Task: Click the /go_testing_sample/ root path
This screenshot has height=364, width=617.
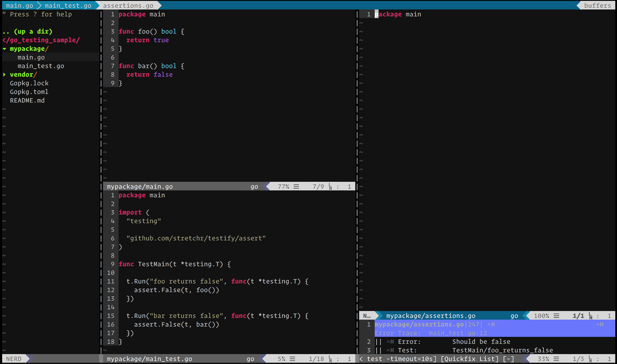Action: [x=41, y=40]
